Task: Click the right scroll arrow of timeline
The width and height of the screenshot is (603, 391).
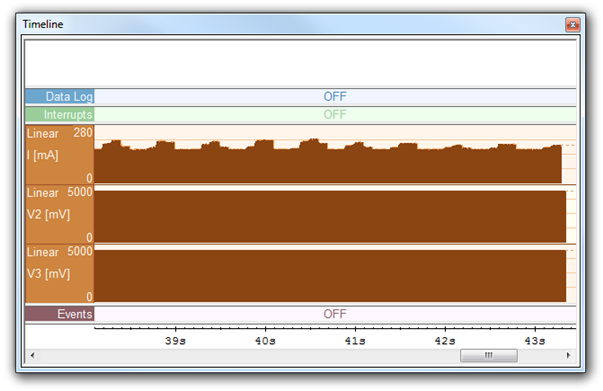Action: coord(568,355)
